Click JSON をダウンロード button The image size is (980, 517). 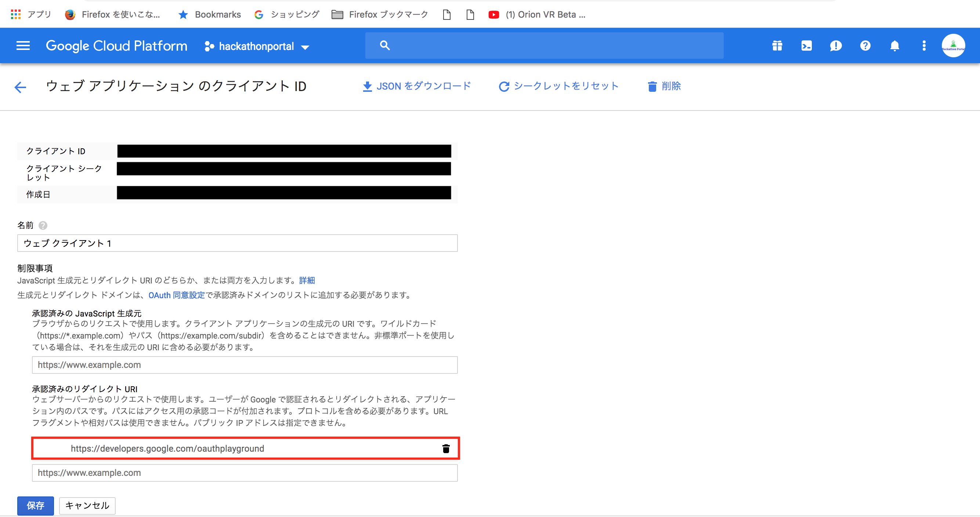point(417,86)
